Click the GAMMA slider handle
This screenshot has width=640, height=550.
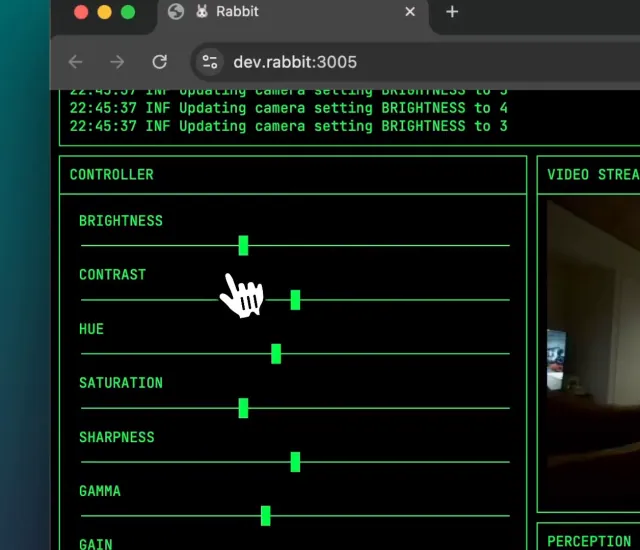(266, 516)
